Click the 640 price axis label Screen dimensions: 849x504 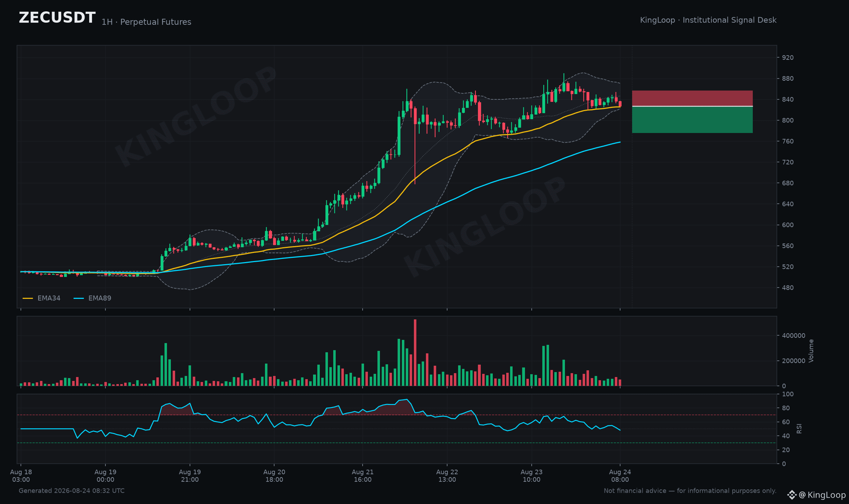point(788,204)
